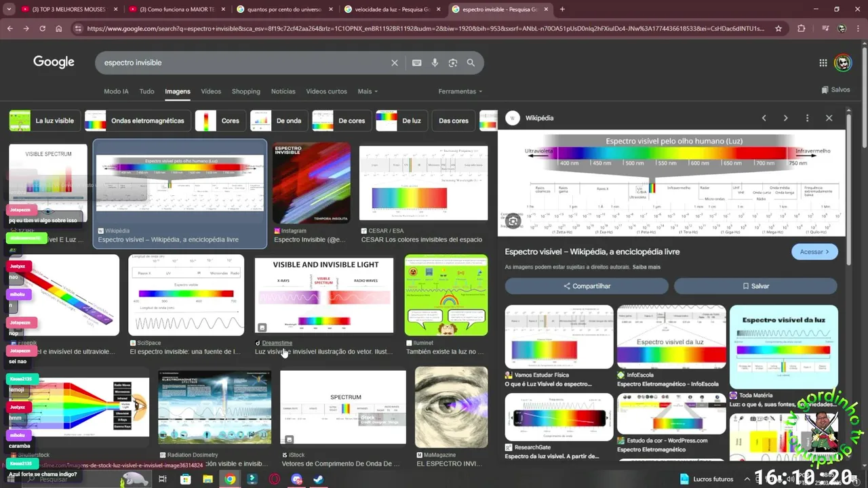This screenshot has height=488, width=868.
Task: Search inside image with the lens overlay icon
Action: pos(513,221)
